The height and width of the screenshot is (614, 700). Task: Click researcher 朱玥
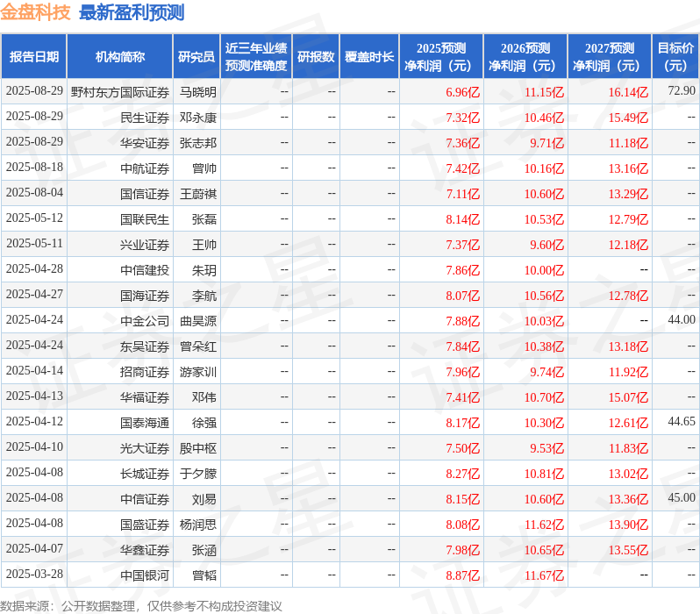pyautogui.click(x=204, y=271)
